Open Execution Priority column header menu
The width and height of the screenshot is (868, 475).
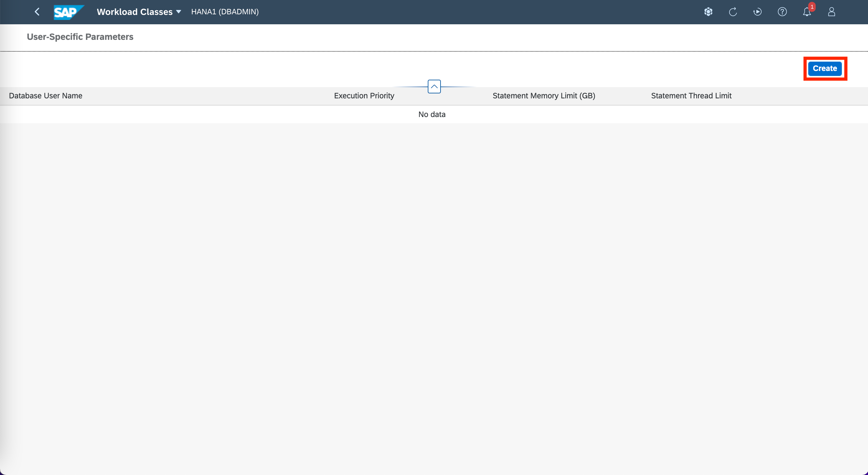[x=364, y=96]
